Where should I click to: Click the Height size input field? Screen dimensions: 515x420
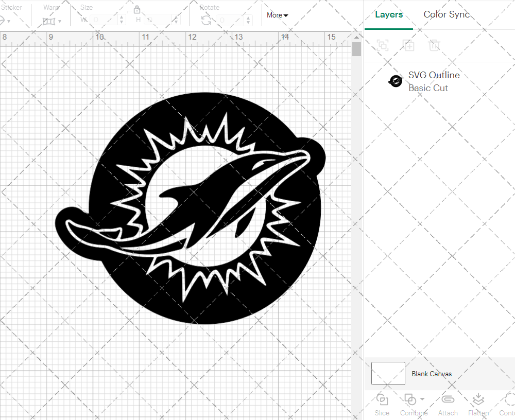click(158, 20)
